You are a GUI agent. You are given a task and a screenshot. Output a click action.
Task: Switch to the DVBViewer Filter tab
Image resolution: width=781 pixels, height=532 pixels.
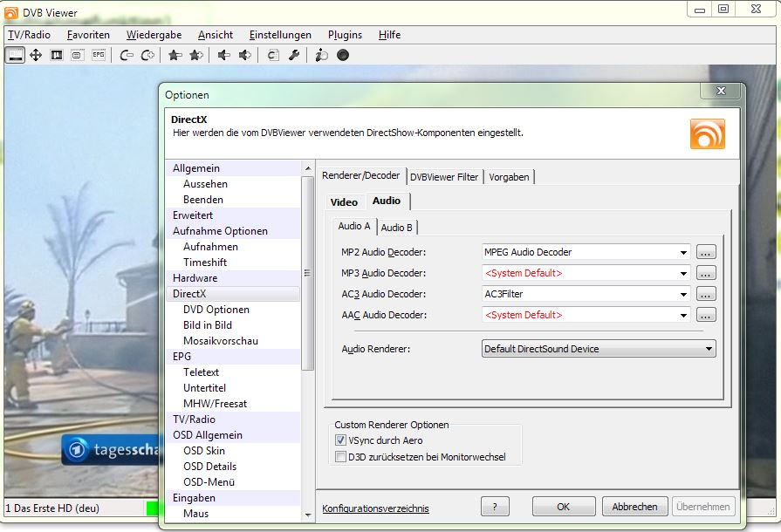tap(444, 177)
